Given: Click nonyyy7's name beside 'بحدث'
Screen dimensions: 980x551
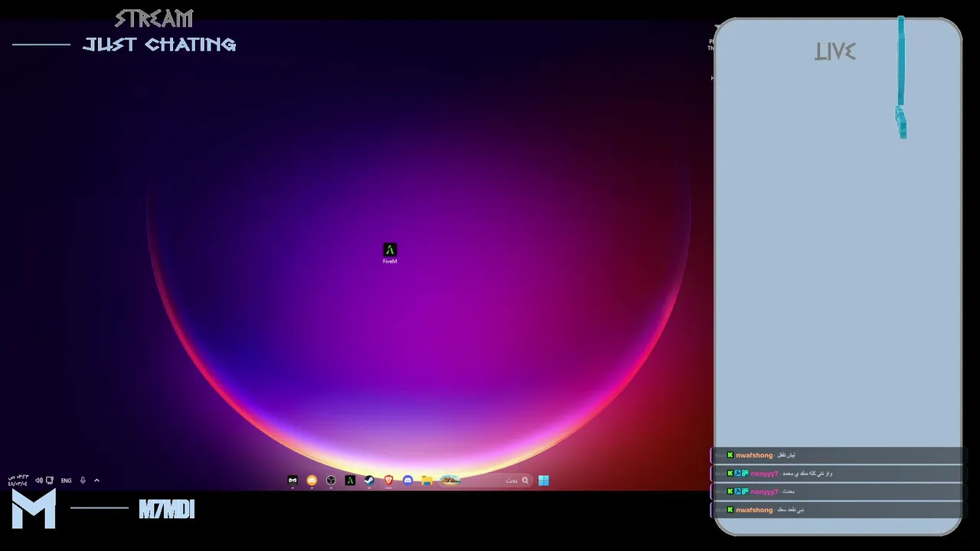Looking at the screenshot, I should [764, 492].
